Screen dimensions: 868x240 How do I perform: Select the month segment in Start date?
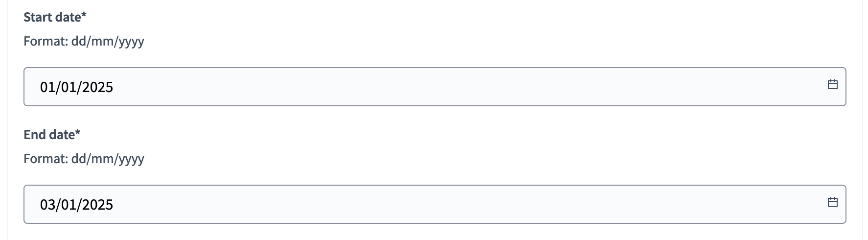(x=69, y=87)
